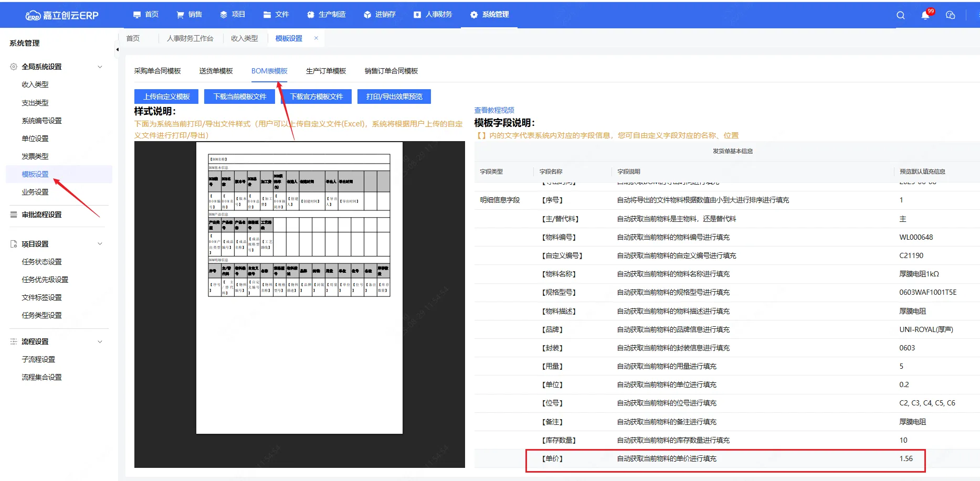Click 打印/导出效果预览 button
This screenshot has height=481, width=980.
click(394, 97)
